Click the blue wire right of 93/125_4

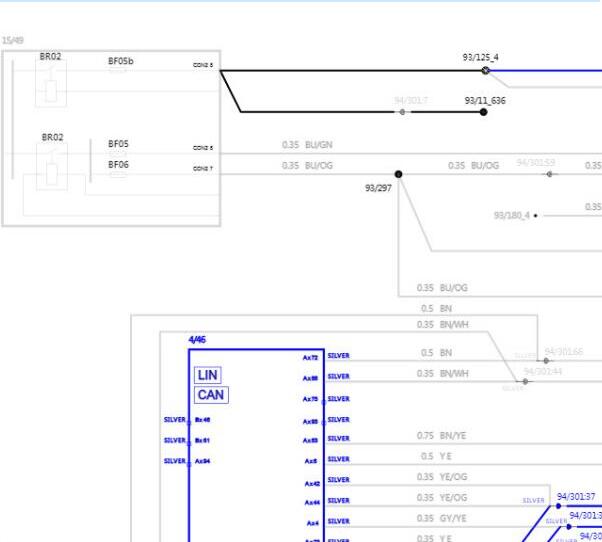click(x=546, y=71)
